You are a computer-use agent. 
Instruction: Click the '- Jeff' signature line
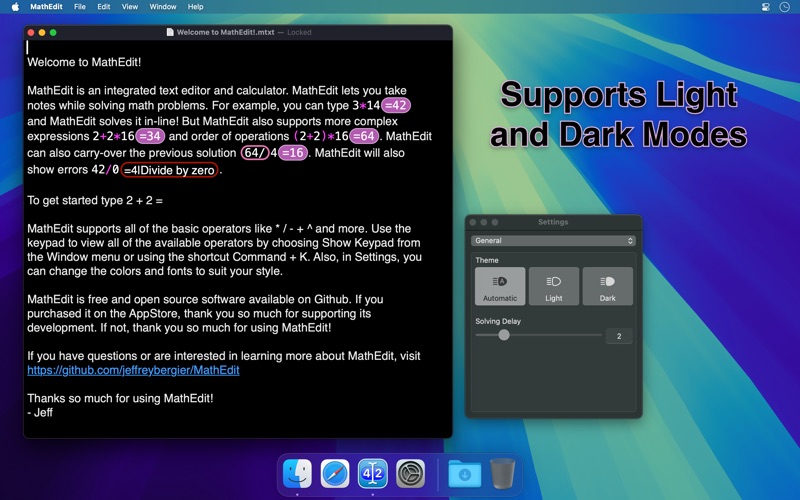tap(40, 413)
